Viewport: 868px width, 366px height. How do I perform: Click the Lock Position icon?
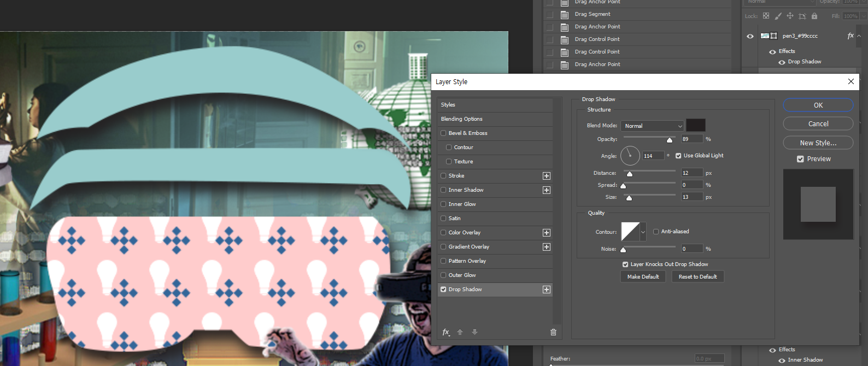click(x=790, y=16)
